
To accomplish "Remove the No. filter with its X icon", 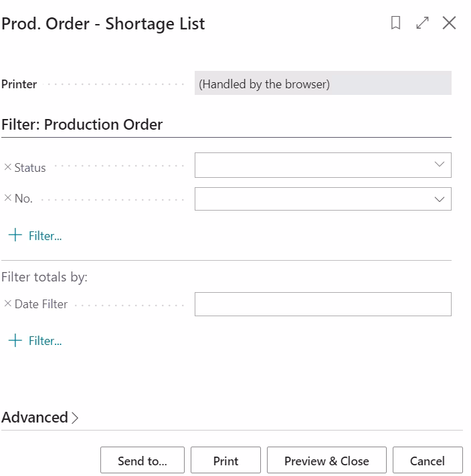I will click(8, 199).
